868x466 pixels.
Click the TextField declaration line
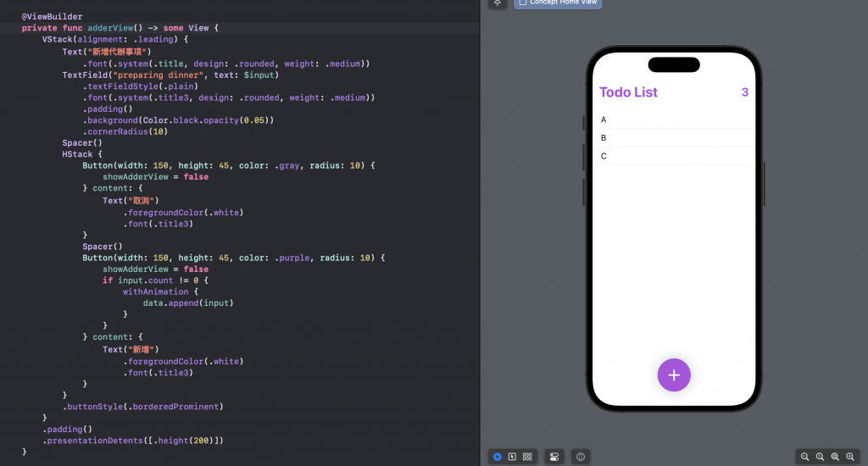coord(170,75)
